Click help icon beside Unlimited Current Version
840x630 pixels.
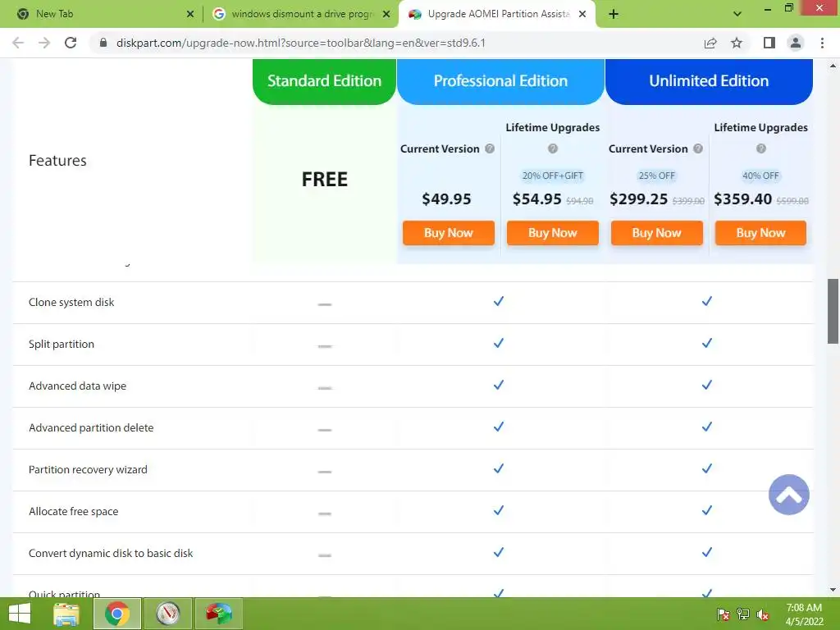tap(697, 148)
